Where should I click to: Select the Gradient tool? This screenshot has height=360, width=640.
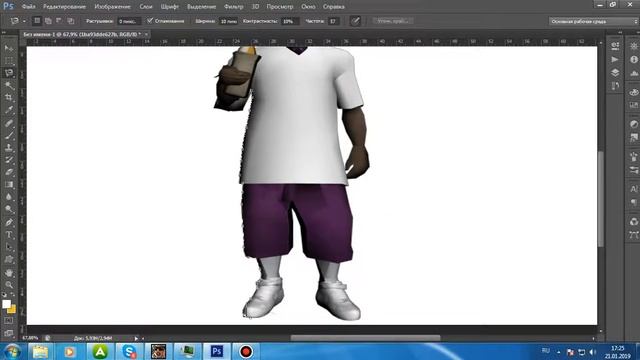[9, 184]
